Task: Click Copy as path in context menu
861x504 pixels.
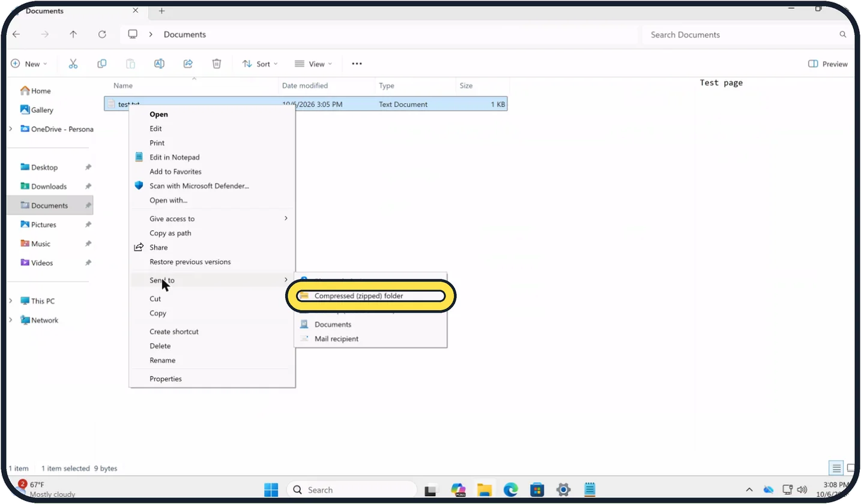Action: (x=212, y=233)
